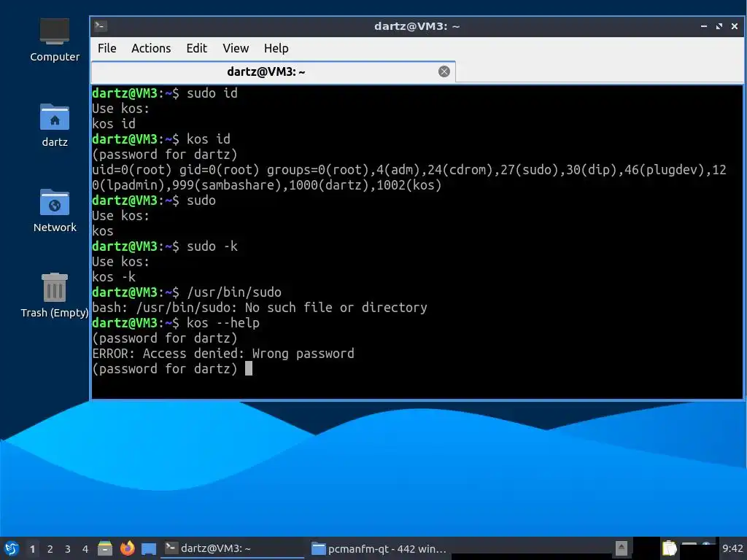The width and height of the screenshot is (747, 560).
Task: Open the Trash (Empty) desktop icon
Action: click(x=54, y=295)
